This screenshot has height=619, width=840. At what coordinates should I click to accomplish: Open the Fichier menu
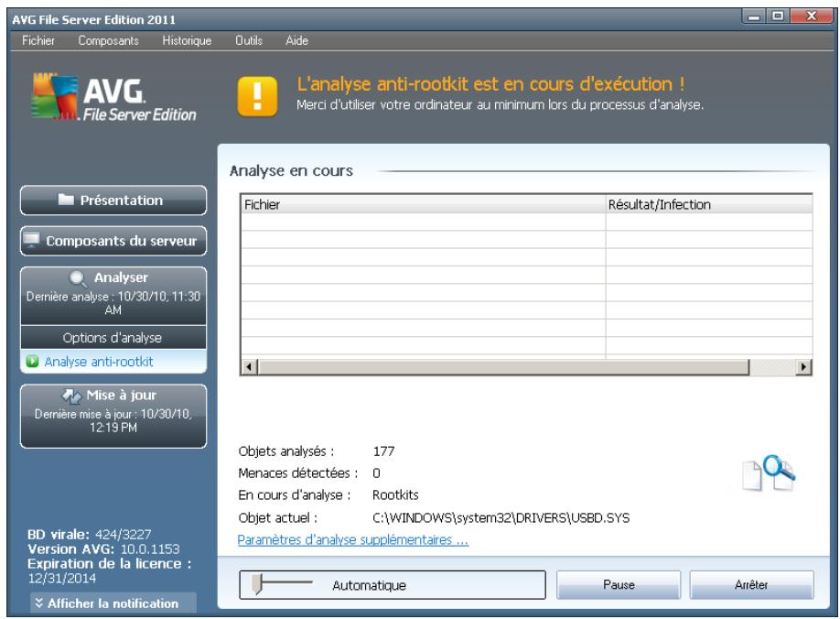[x=38, y=40]
